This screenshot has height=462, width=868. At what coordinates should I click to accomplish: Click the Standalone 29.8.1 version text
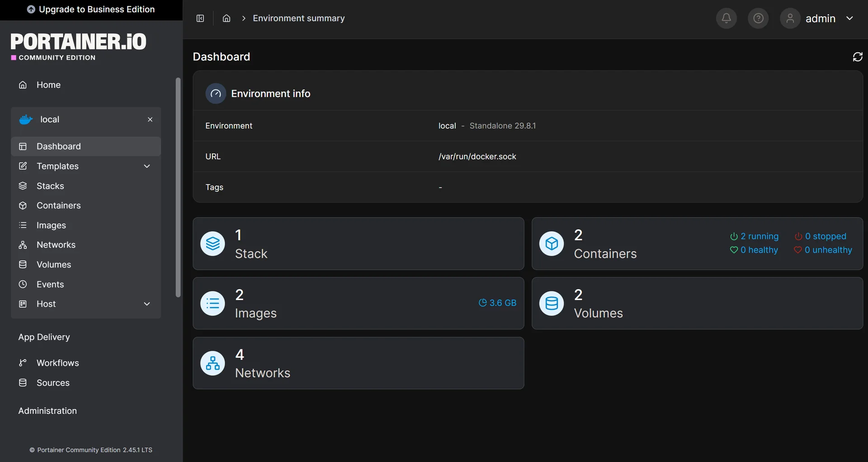click(503, 126)
